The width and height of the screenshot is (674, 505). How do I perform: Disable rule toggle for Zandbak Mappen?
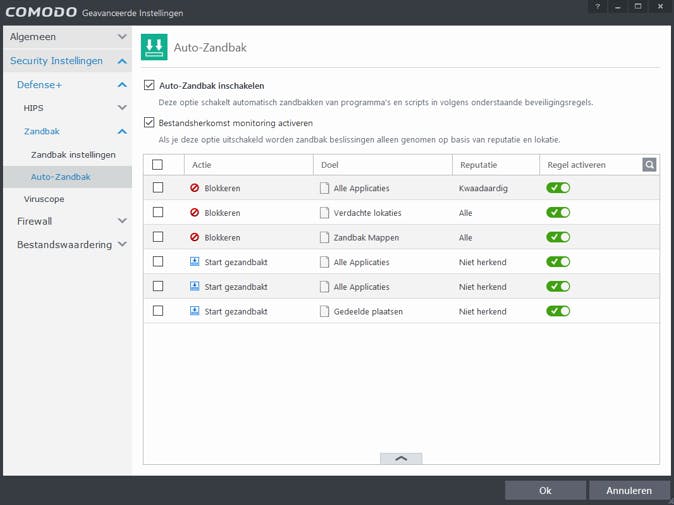[558, 237]
